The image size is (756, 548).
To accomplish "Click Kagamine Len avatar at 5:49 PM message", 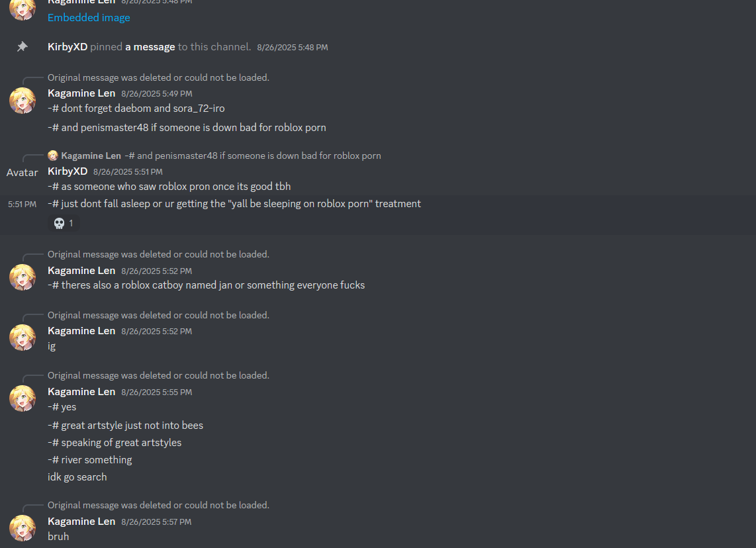I will click(23, 100).
